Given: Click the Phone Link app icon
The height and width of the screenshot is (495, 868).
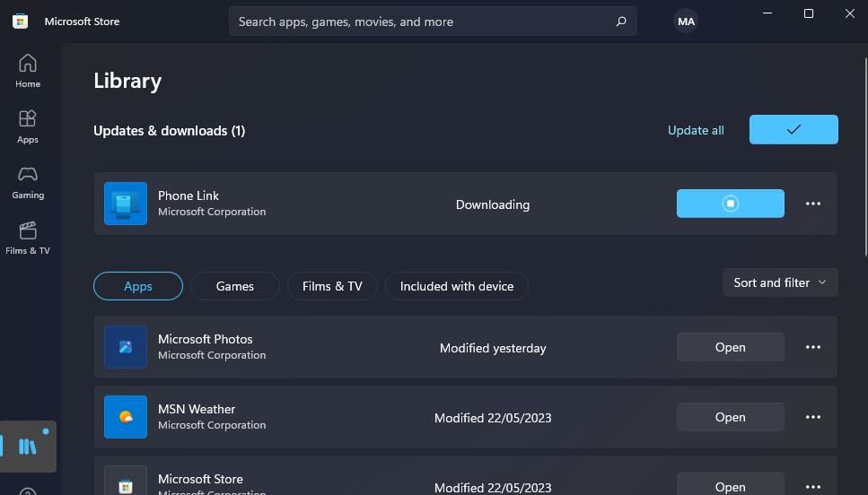Looking at the screenshot, I should tap(126, 204).
